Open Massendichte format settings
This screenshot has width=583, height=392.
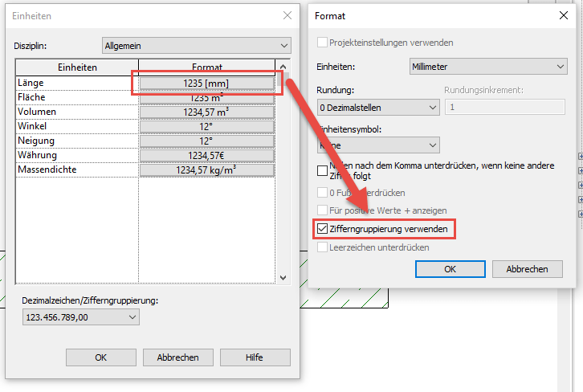[x=207, y=169]
